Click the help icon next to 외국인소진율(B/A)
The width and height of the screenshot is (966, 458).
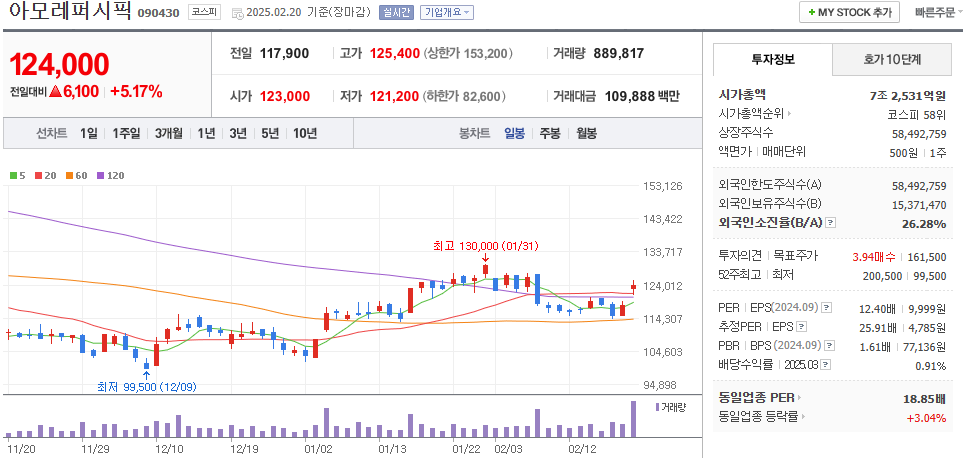click(x=830, y=223)
